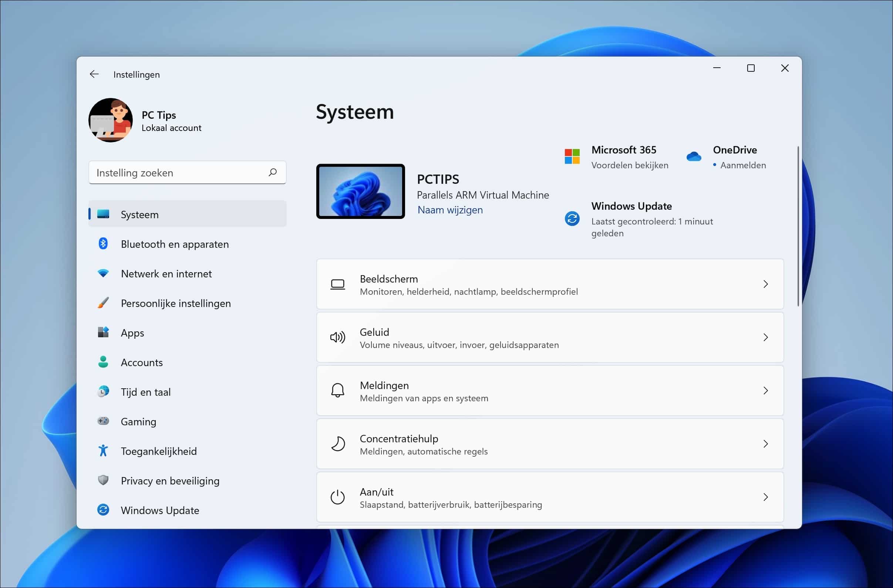Click the Naam wijzigen link
This screenshot has height=588, width=893.
[x=449, y=210]
